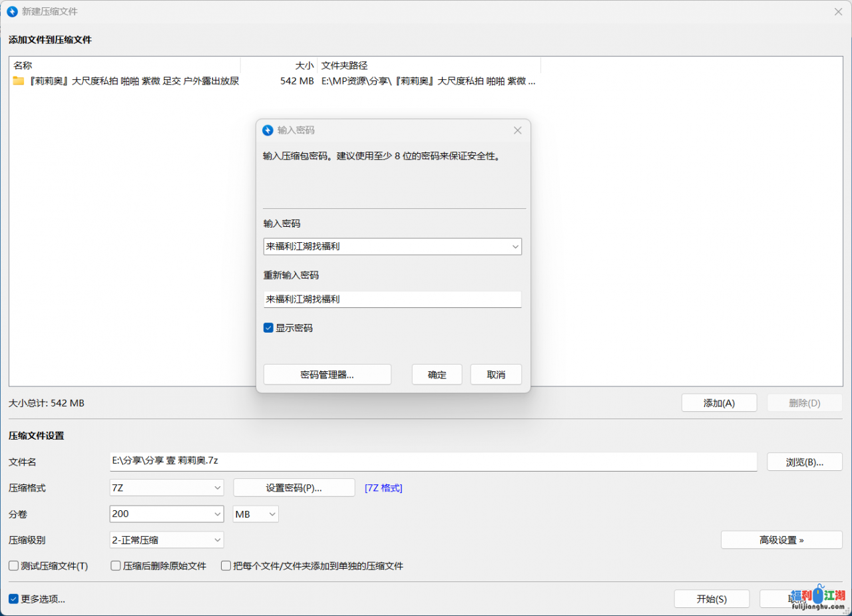Click the 重新输入密码 text field

pyautogui.click(x=392, y=299)
